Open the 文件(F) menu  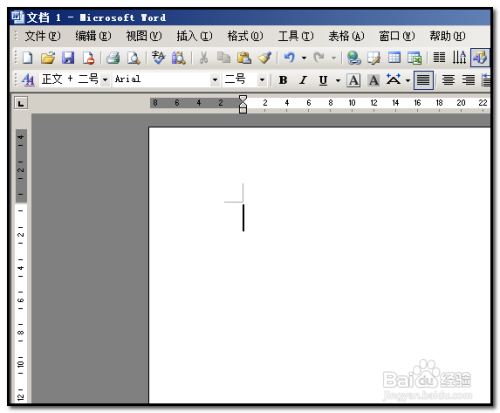click(43, 36)
